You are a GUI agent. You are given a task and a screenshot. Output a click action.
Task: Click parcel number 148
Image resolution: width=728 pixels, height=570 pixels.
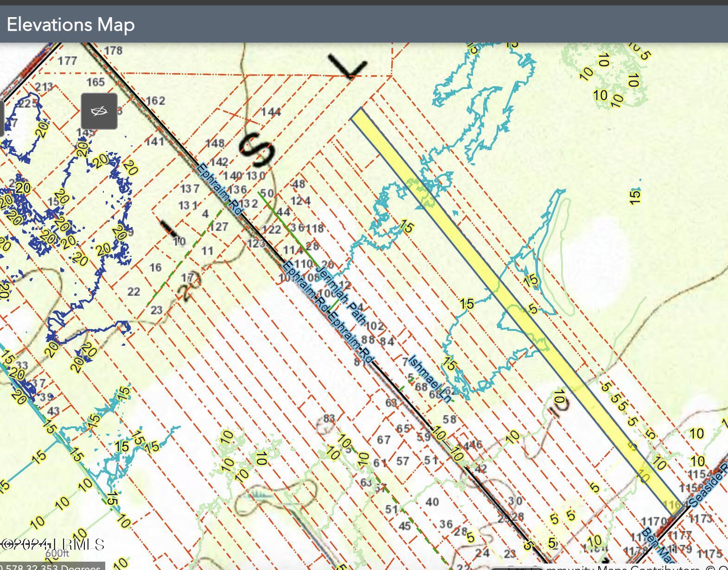(215, 143)
